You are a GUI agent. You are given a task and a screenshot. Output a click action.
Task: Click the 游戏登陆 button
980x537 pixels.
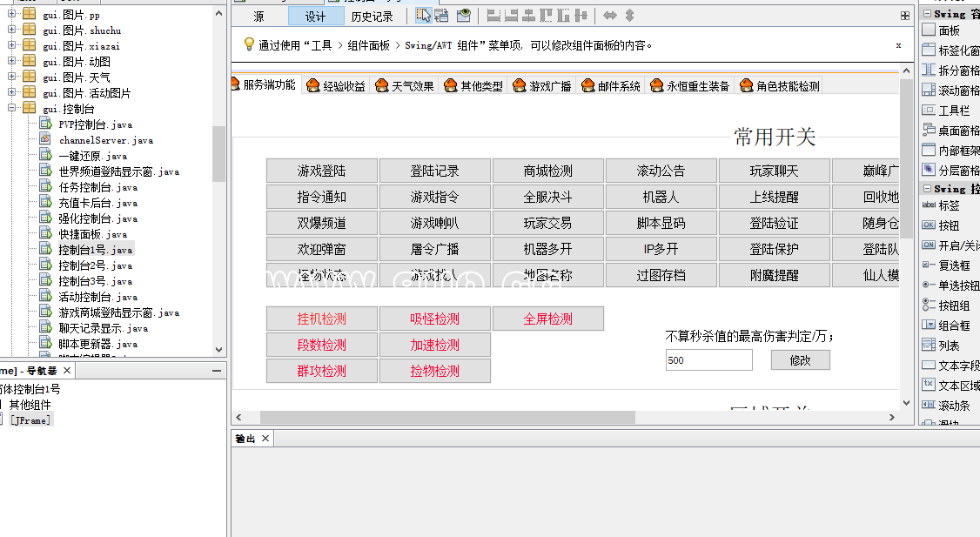click(322, 171)
